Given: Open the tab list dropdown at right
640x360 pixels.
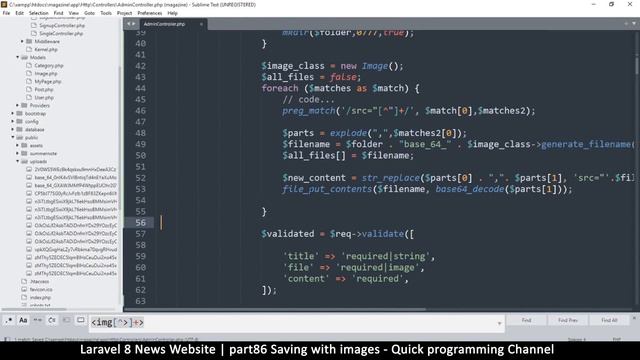Looking at the screenshot, I should pos(634,24).
